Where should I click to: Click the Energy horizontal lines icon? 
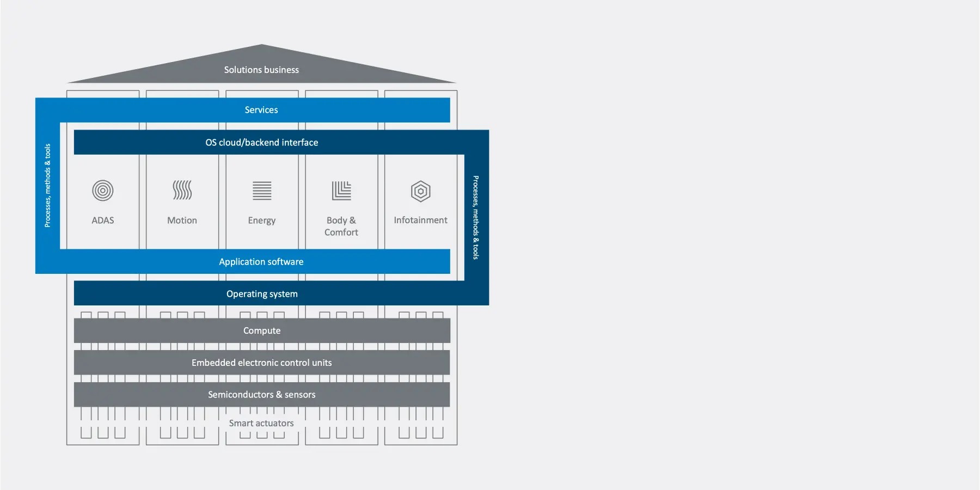[262, 191]
